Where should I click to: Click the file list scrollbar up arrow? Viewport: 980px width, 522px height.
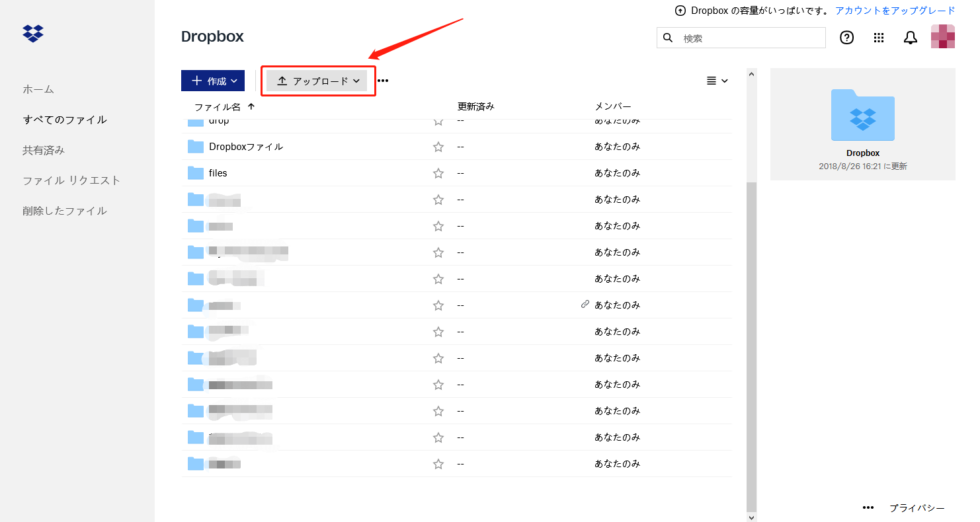(751, 73)
